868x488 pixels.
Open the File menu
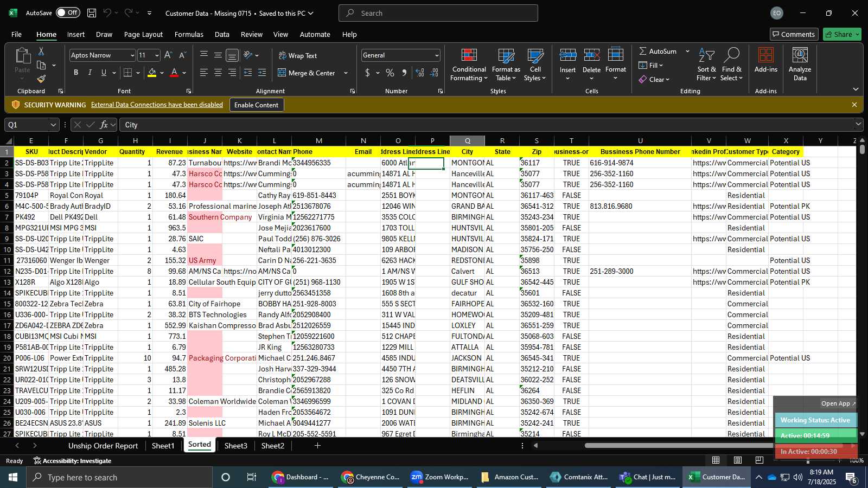pyautogui.click(x=16, y=34)
